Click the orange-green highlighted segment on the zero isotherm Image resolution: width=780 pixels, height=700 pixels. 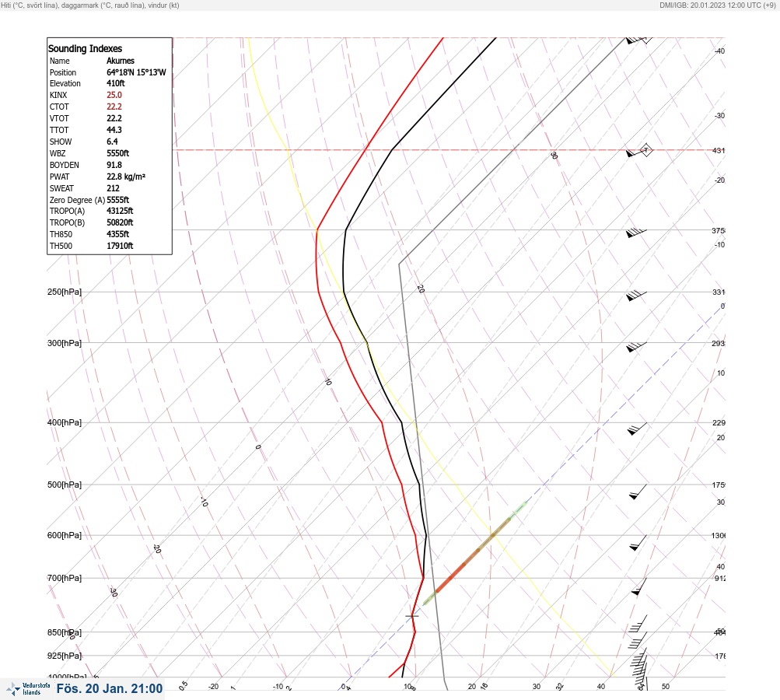click(474, 553)
